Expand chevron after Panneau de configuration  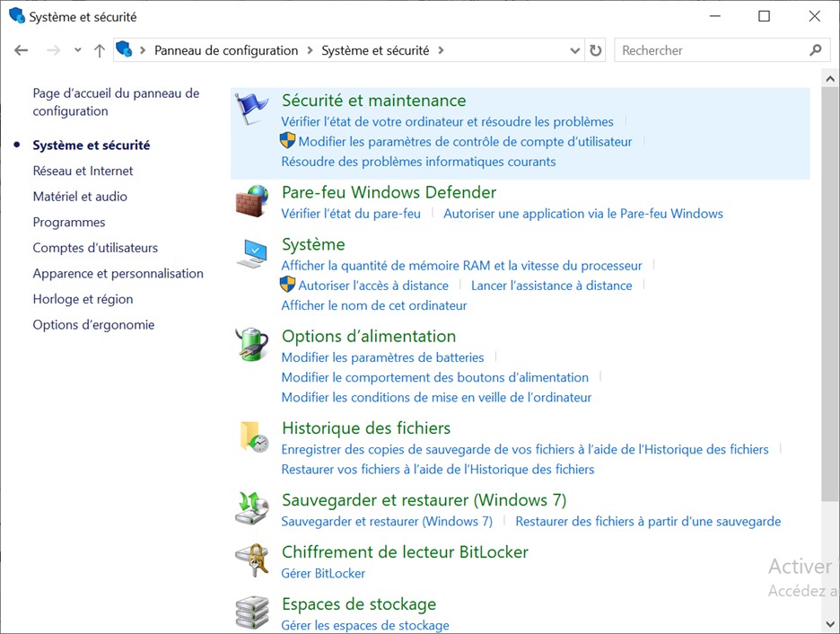(x=310, y=50)
